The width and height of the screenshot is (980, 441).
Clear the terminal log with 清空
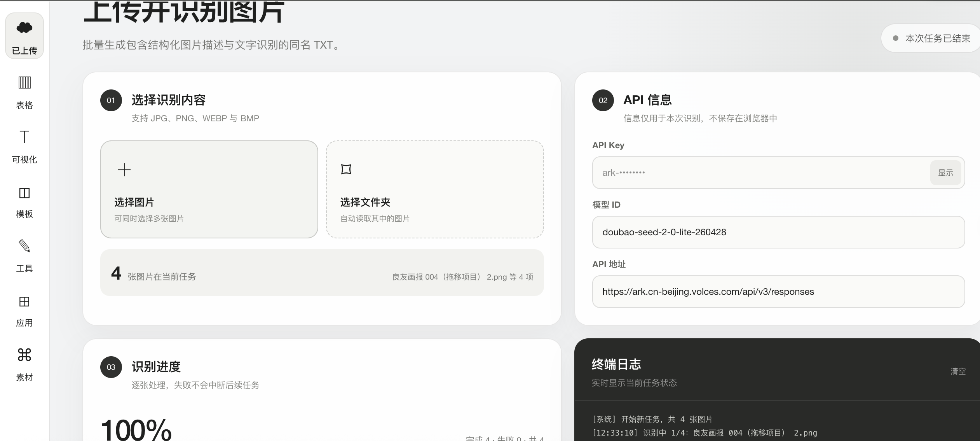(958, 371)
